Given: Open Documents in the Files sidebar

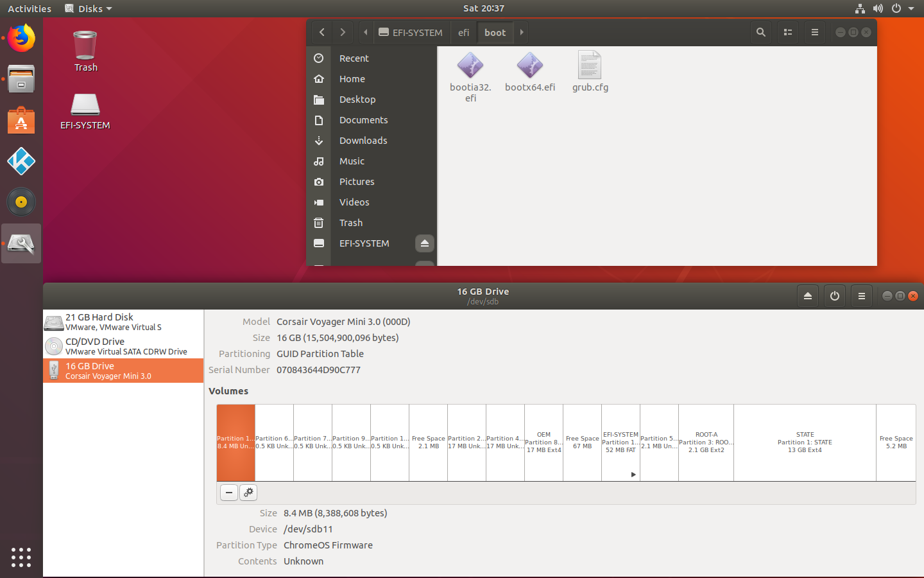Looking at the screenshot, I should click(372, 120).
